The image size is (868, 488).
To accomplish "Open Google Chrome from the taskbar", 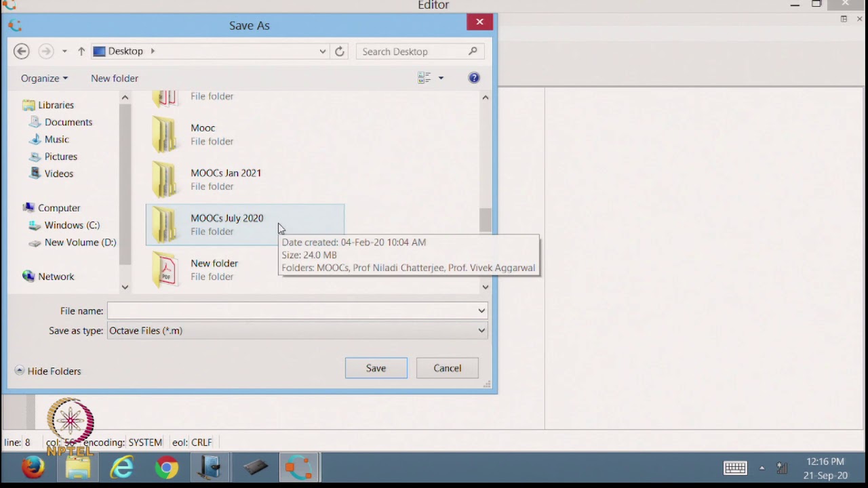I will tap(167, 468).
